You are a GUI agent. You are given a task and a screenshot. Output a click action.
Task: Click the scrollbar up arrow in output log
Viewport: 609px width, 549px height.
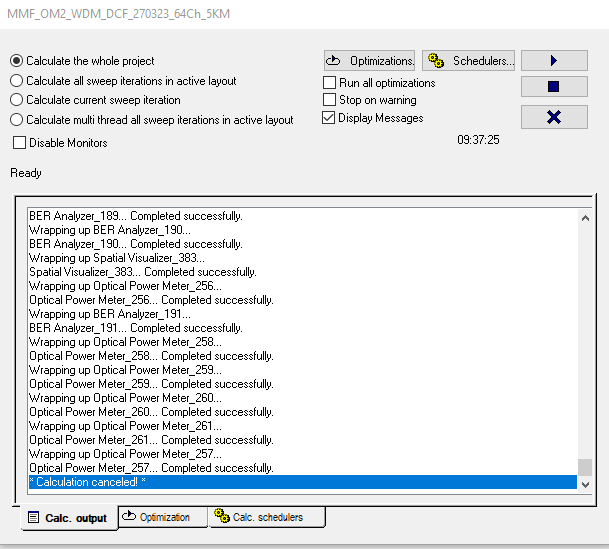585,217
